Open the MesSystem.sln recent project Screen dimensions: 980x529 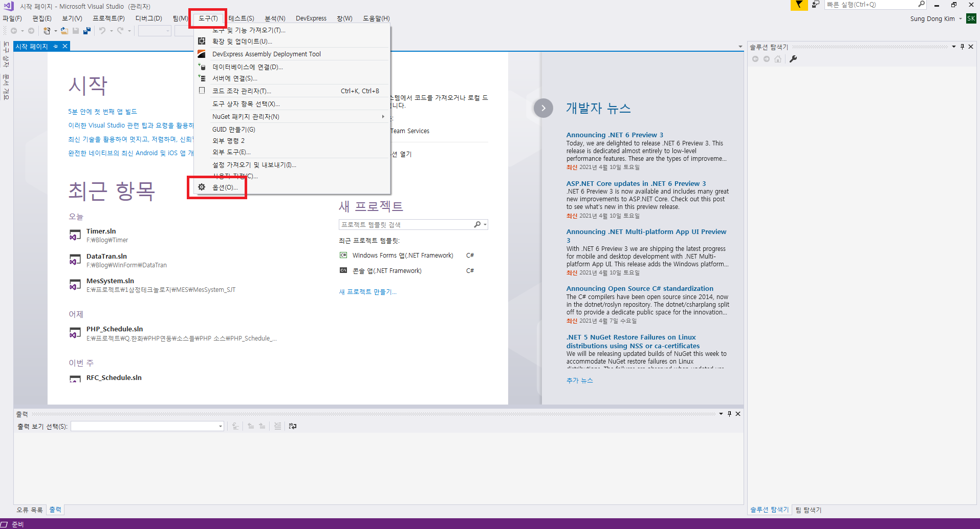point(110,281)
